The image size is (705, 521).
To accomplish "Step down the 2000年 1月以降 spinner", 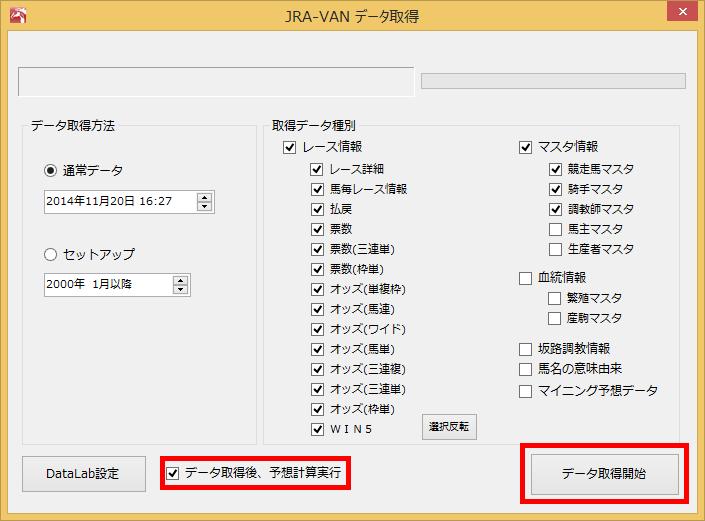I will tap(181, 289).
